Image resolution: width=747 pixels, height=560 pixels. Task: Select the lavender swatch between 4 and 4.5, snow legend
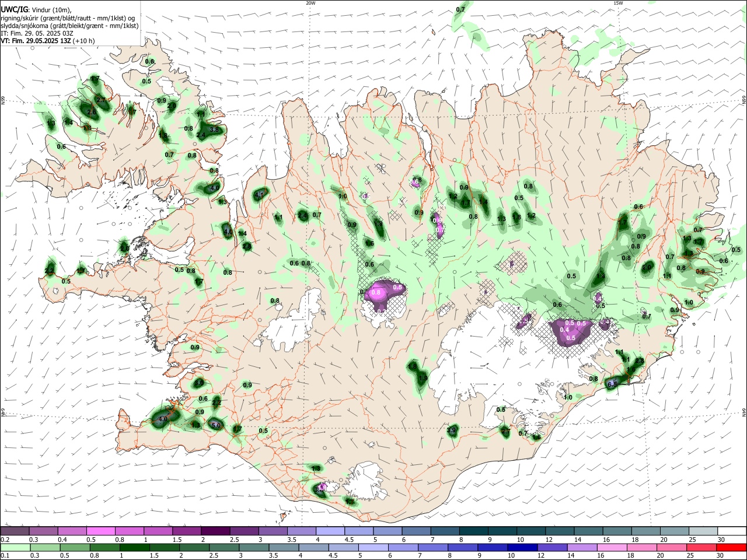point(330,531)
